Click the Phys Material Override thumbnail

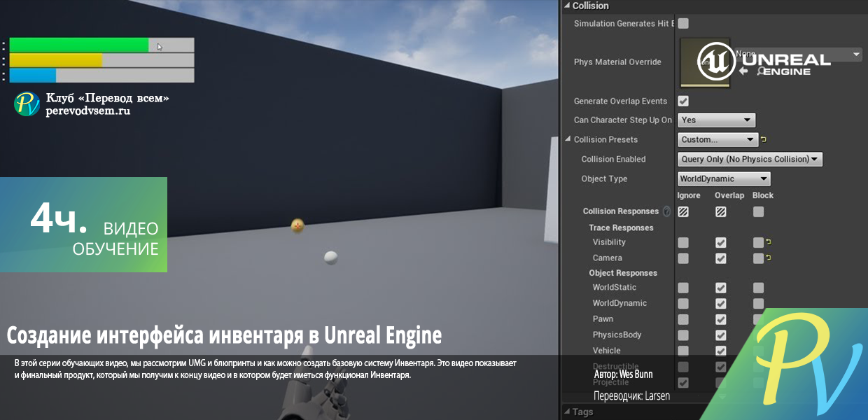[x=705, y=62]
